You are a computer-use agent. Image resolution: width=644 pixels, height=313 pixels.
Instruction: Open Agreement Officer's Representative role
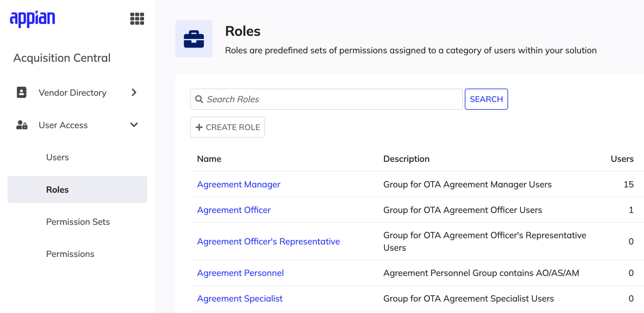point(269,241)
